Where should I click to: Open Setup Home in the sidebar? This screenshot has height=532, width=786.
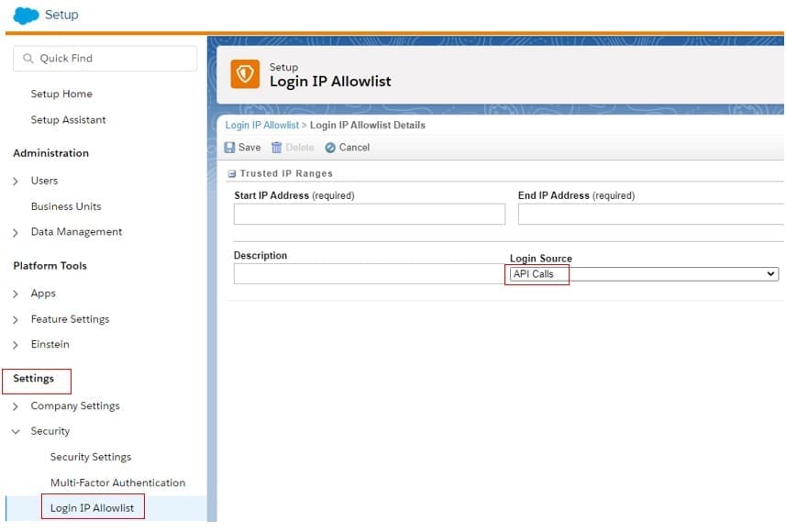pos(61,94)
